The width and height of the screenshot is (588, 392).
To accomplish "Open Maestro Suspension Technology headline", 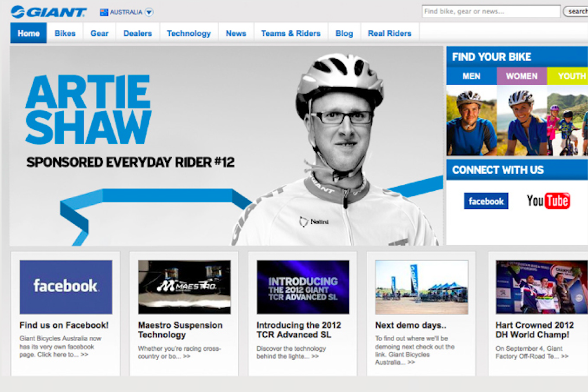I will point(180,330).
